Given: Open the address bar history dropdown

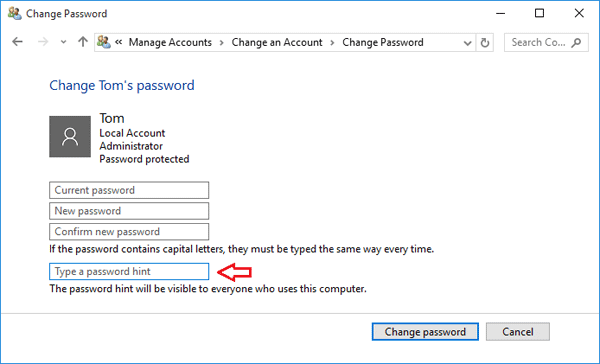Looking at the screenshot, I should tap(467, 43).
